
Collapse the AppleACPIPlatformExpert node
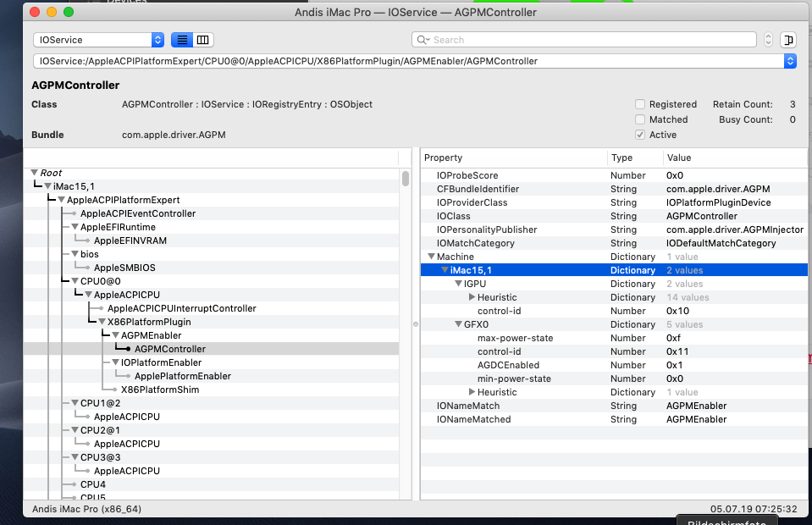pyautogui.click(x=61, y=200)
